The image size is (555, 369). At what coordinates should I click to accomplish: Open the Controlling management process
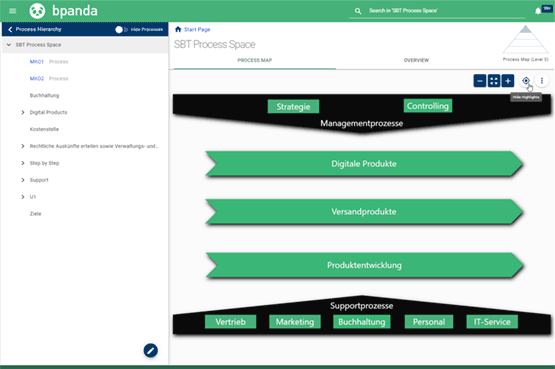(428, 106)
